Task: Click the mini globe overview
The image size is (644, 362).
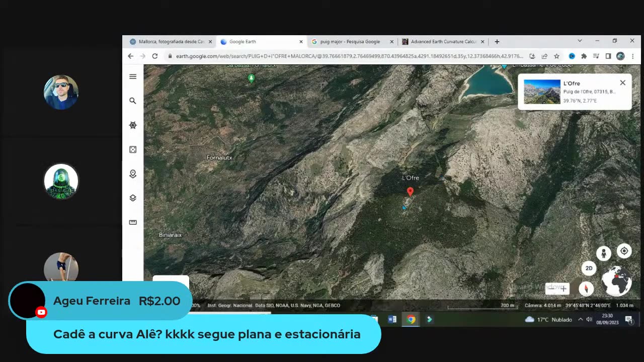Action: [617, 282]
